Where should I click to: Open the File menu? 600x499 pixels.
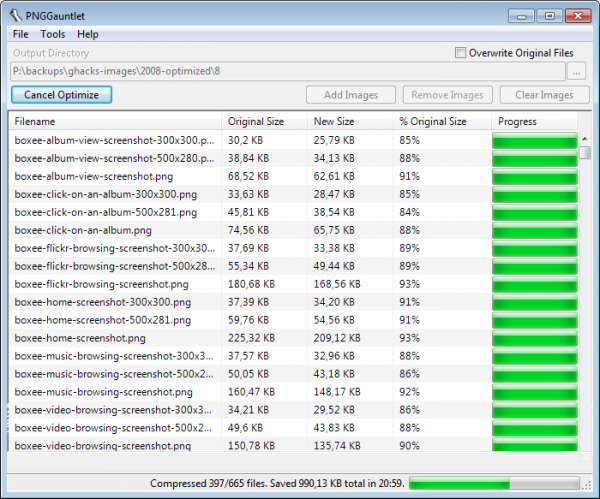21,34
